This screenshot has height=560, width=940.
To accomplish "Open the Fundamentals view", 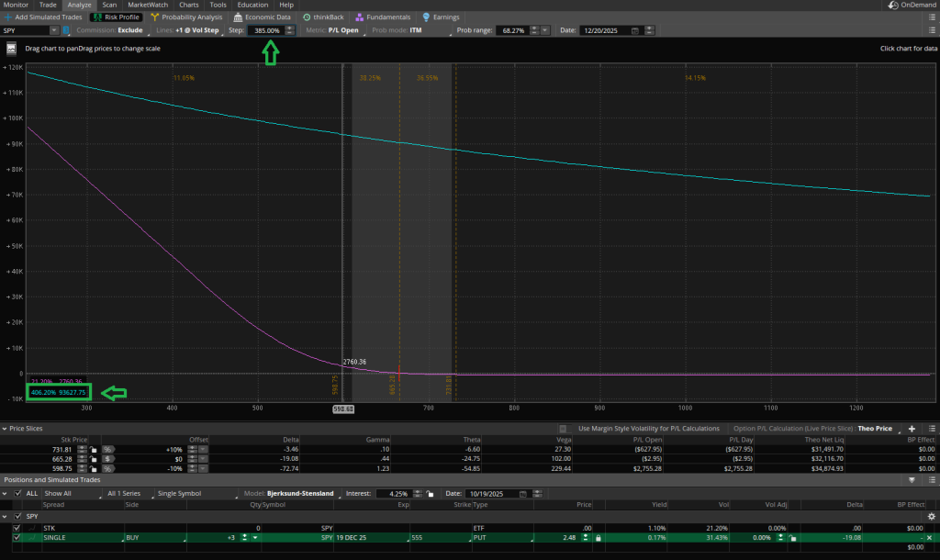I will point(383,17).
